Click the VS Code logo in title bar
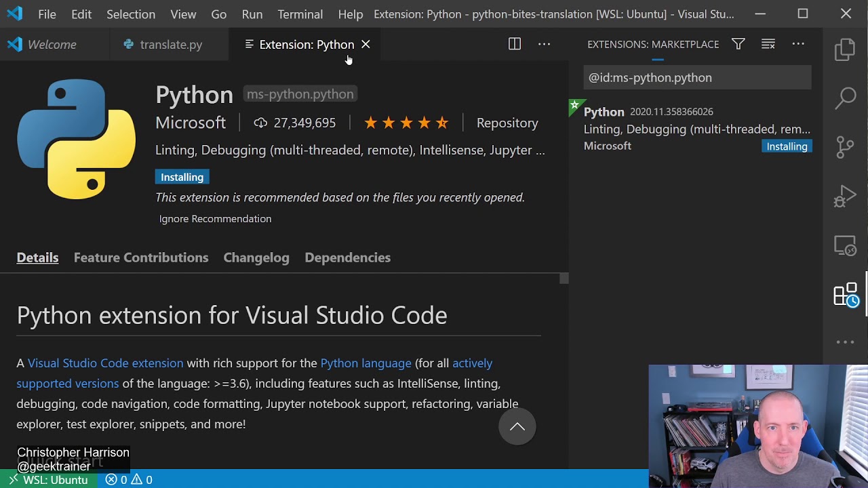The image size is (868, 488). click(14, 14)
